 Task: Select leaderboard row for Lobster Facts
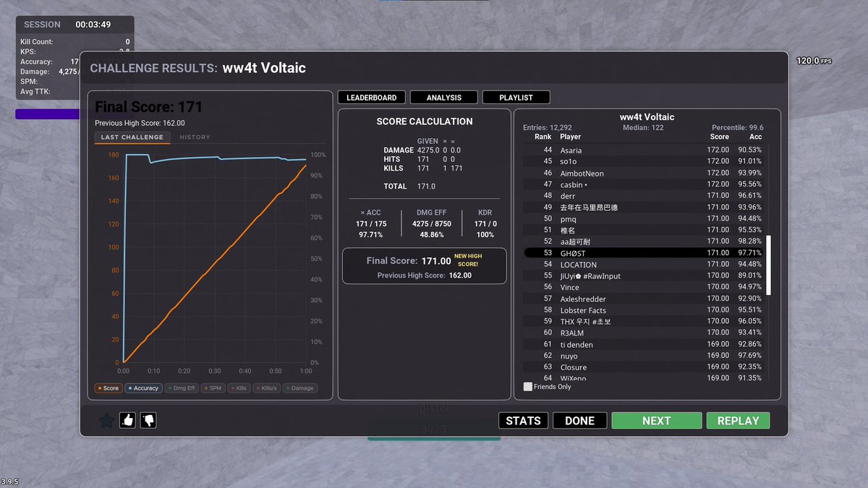tap(644, 310)
